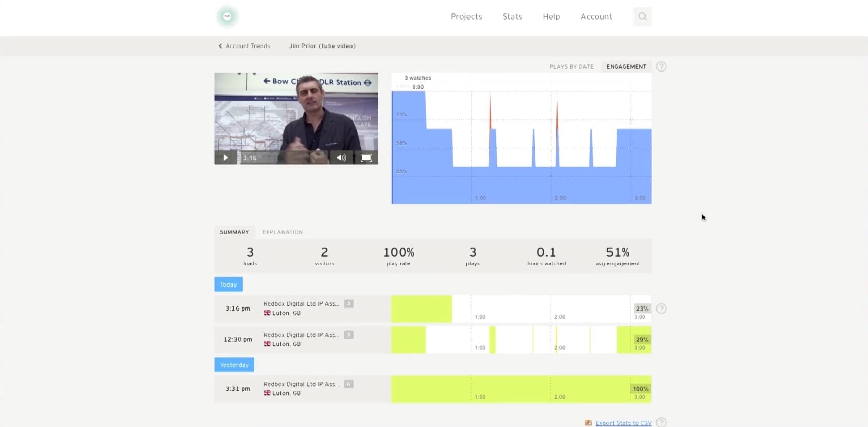Enter fullscreen mode on the video player
This screenshot has width=868, height=427.
click(x=366, y=158)
